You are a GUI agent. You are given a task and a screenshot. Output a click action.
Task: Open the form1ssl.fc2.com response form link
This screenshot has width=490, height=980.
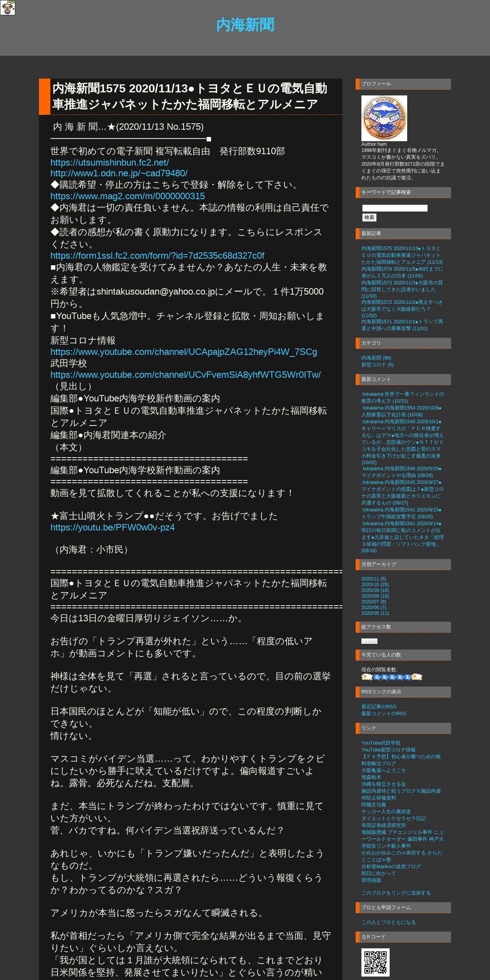pyautogui.click(x=157, y=256)
